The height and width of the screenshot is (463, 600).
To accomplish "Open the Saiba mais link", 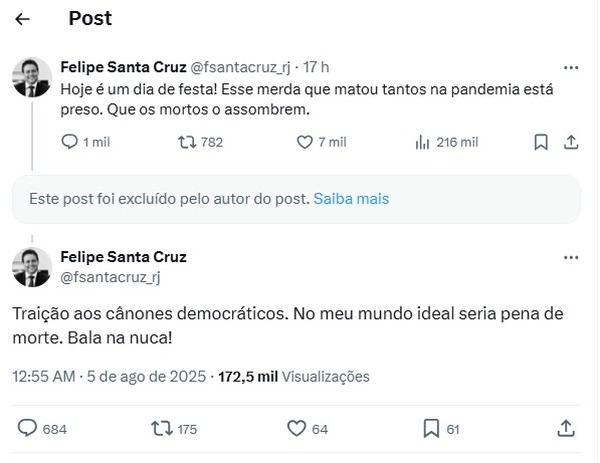I will [x=351, y=199].
